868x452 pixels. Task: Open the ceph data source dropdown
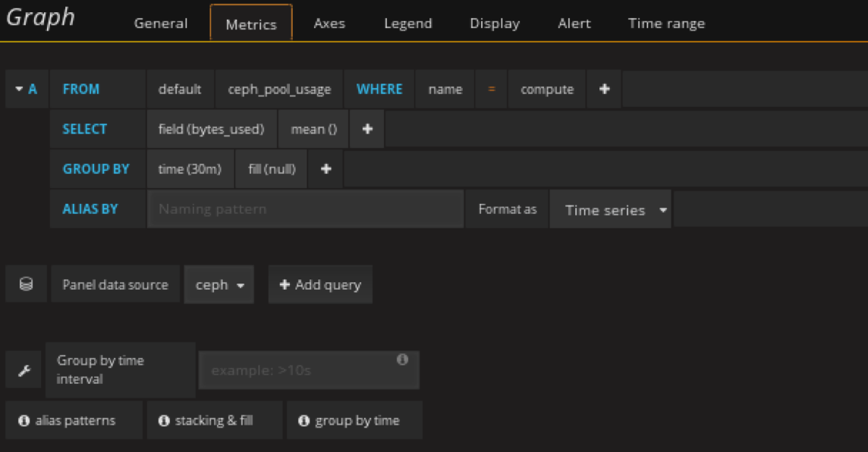click(219, 284)
